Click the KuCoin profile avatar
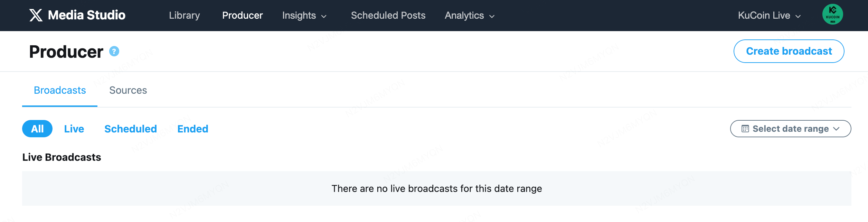The height and width of the screenshot is (222, 868). tap(832, 15)
